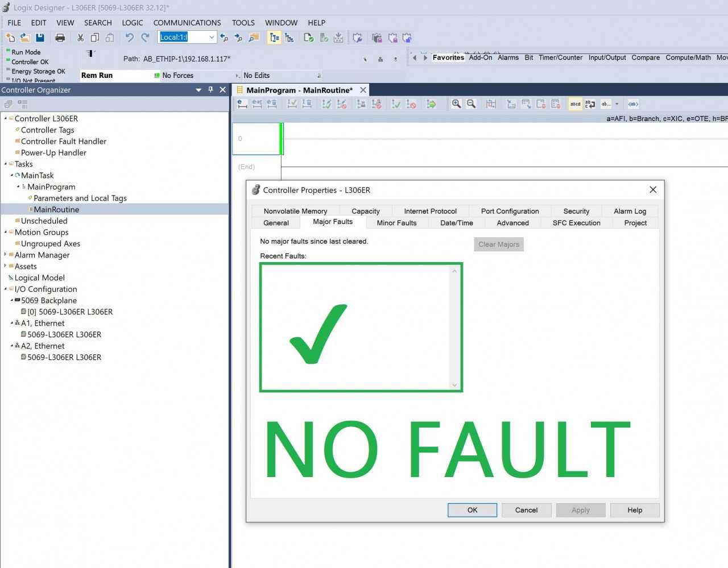Screen dimensions: 728x568
Task: Select the Logical Model tree item
Action: click(x=40, y=277)
